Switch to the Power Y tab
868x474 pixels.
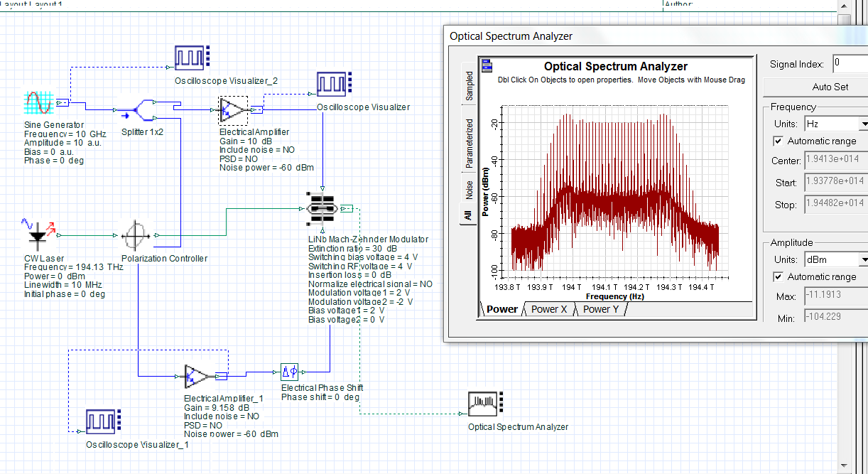pyautogui.click(x=601, y=309)
